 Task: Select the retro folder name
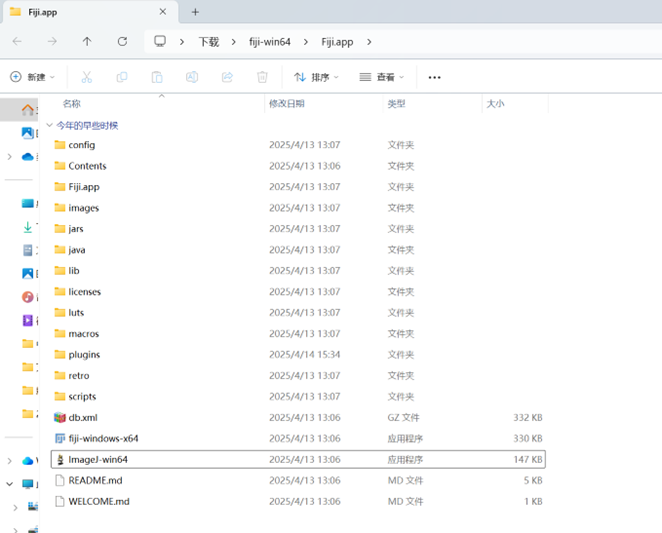pos(79,375)
